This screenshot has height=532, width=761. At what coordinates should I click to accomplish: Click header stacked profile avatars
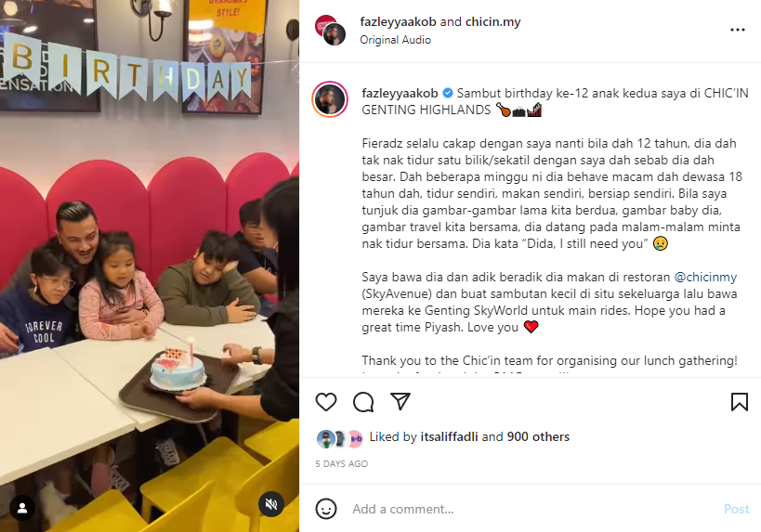331,30
